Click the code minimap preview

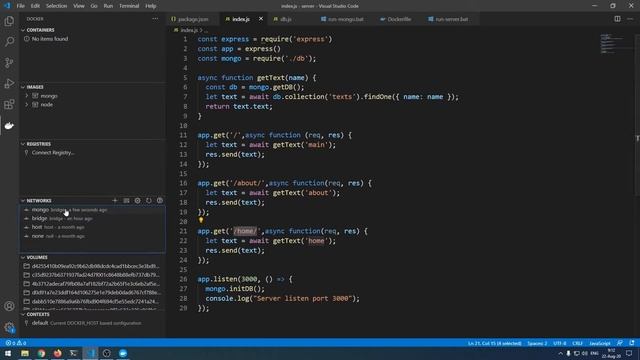tap(611, 44)
